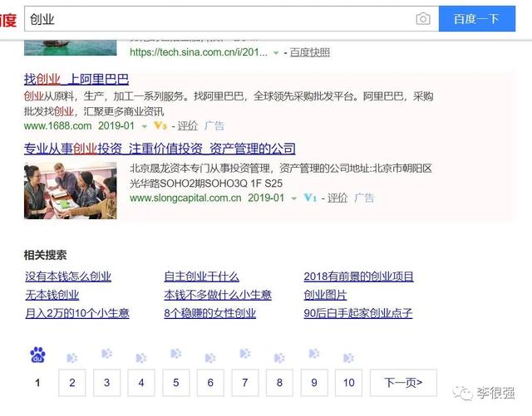Go to results page 3

(x=106, y=383)
